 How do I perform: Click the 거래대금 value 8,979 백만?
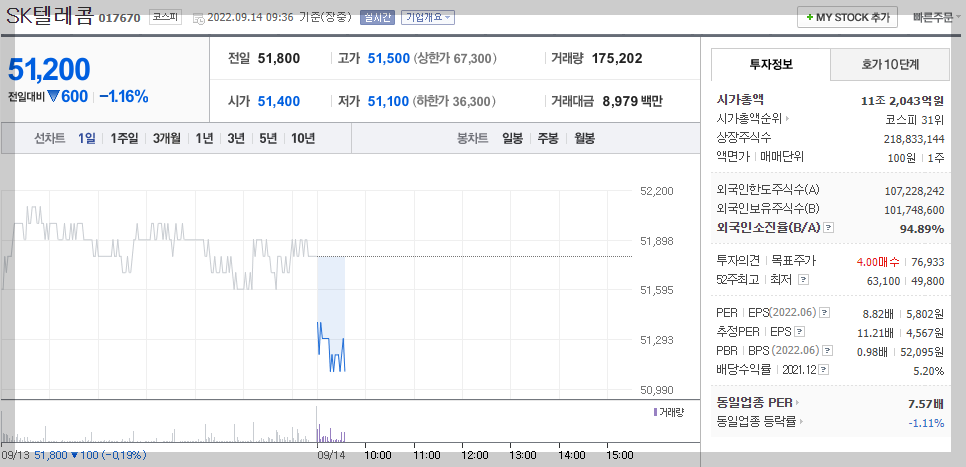point(633,101)
